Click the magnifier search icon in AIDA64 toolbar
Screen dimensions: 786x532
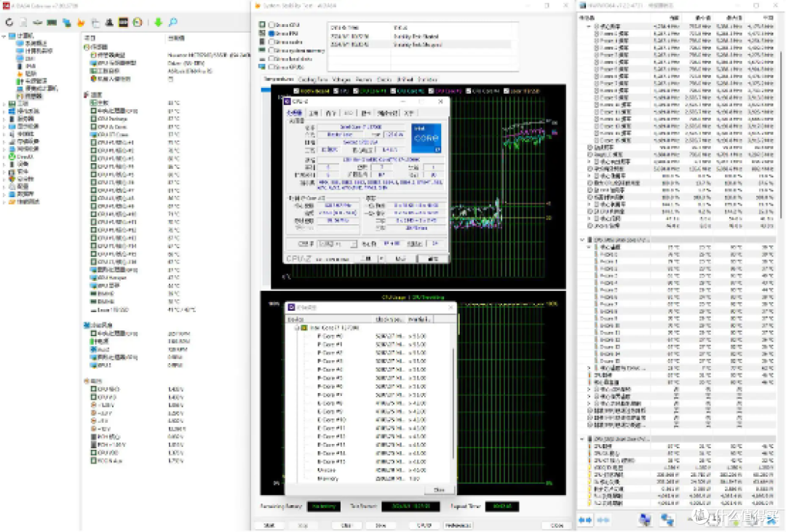point(173,23)
